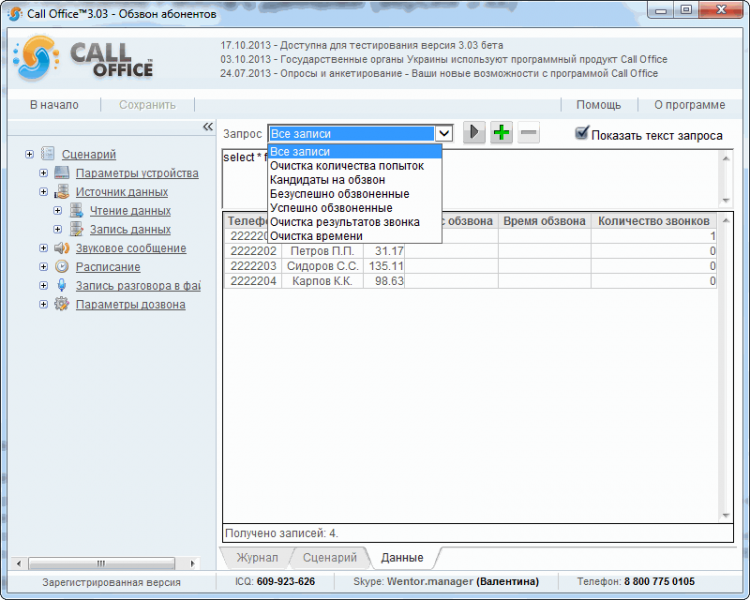The image size is (750, 600).
Task: Expand the Сценарий tree node
Action: [30, 154]
